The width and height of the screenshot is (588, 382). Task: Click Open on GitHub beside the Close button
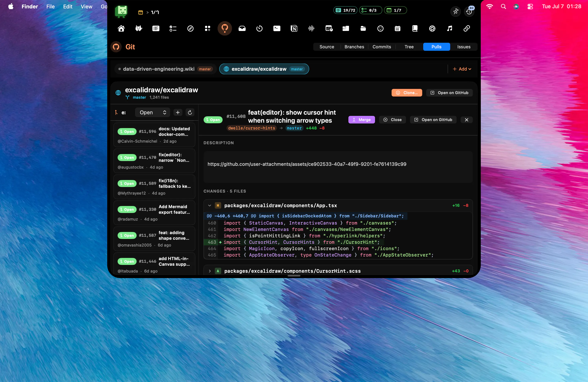[x=433, y=120]
